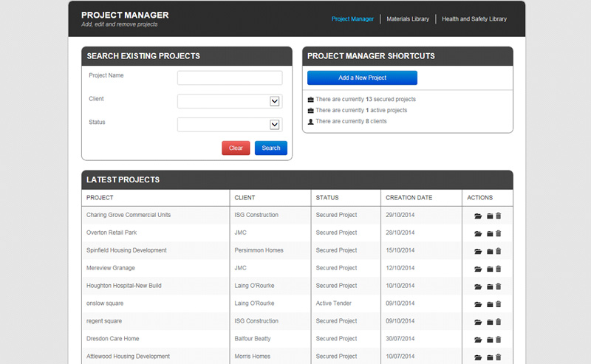Image resolution: width=591 pixels, height=364 pixels.
Task: Click open-folder icon in onslow square row
Action: [x=478, y=304]
